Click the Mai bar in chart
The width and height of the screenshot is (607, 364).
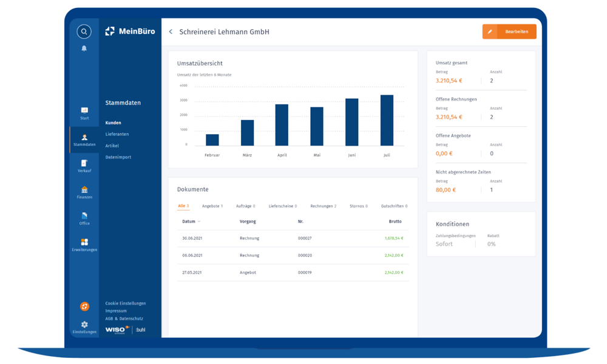click(317, 127)
